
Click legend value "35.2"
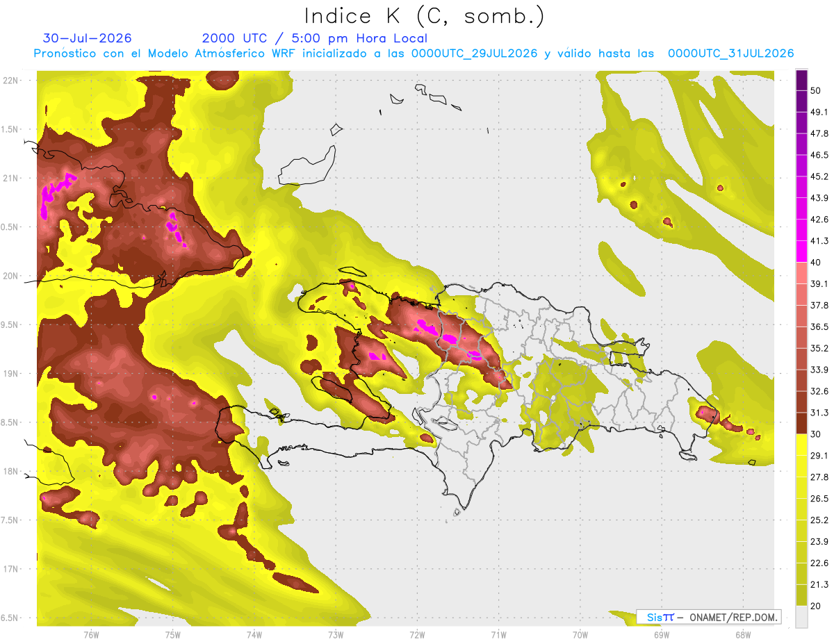[819, 348]
